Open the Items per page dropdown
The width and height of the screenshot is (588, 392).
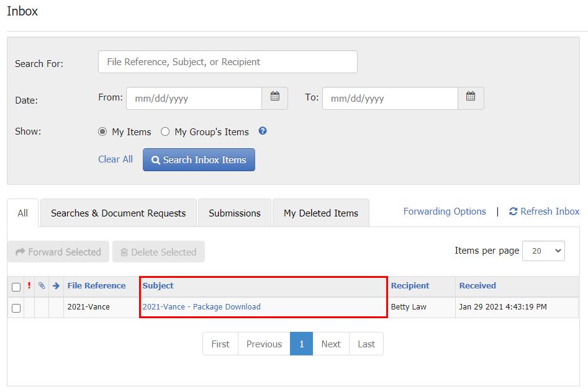[x=543, y=251]
